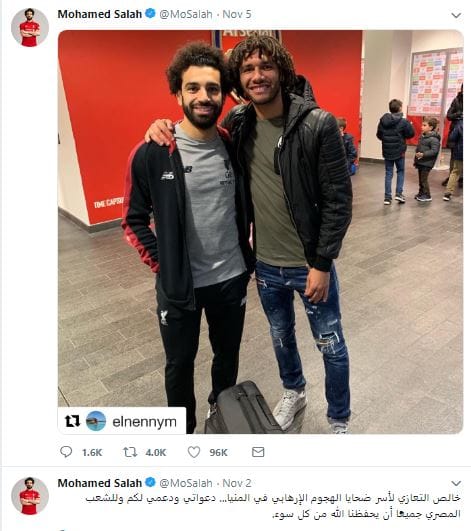Image resolution: width=471 pixels, height=531 pixels.
Task: Like the tweet with the heart icon
Action: point(194,452)
